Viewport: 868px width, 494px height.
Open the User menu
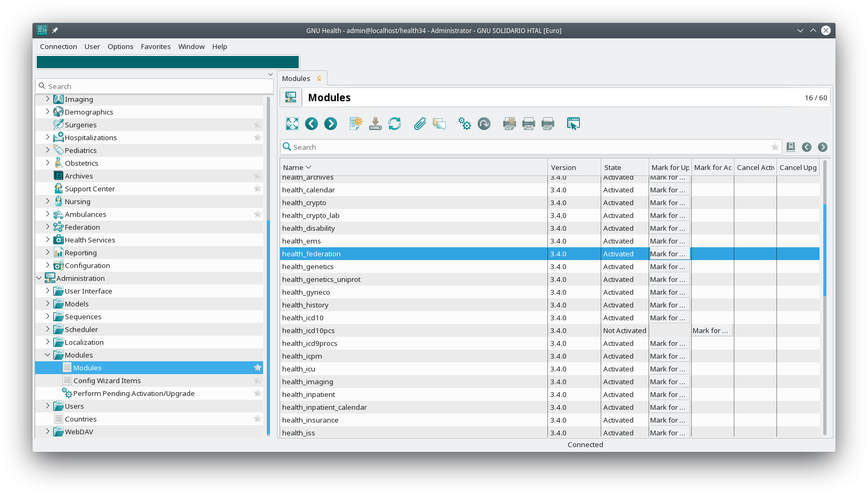[x=92, y=46]
